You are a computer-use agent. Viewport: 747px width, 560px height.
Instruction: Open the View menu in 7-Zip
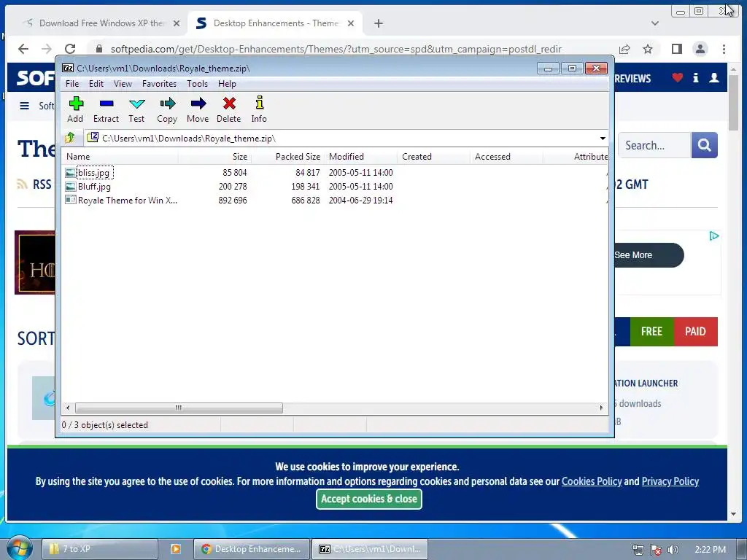[x=123, y=84]
